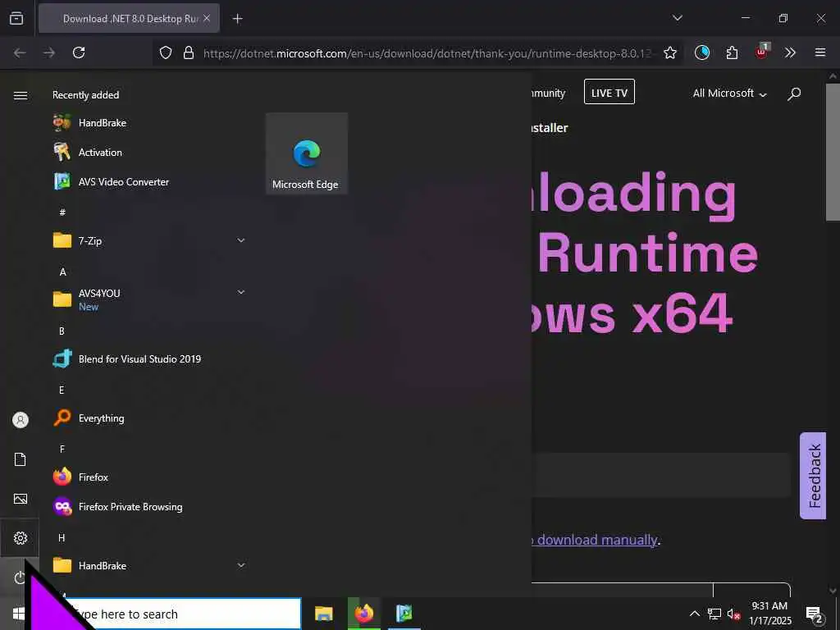Bookmark this page with star
The image size is (840, 630).
coord(669,52)
